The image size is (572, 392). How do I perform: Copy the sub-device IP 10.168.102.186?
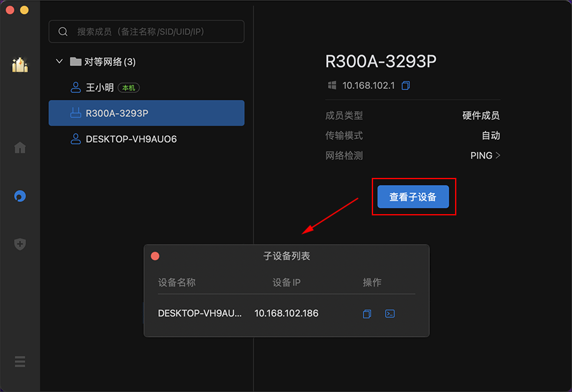tap(367, 314)
